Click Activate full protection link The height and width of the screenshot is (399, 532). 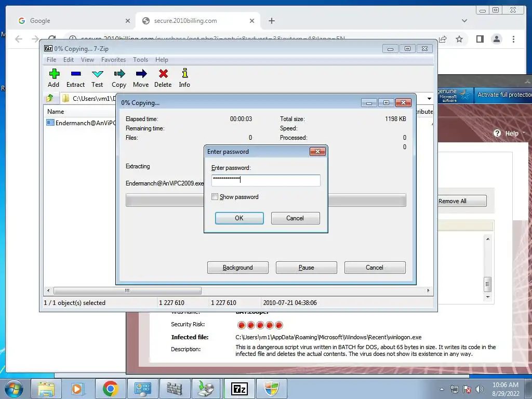pyautogui.click(x=504, y=95)
